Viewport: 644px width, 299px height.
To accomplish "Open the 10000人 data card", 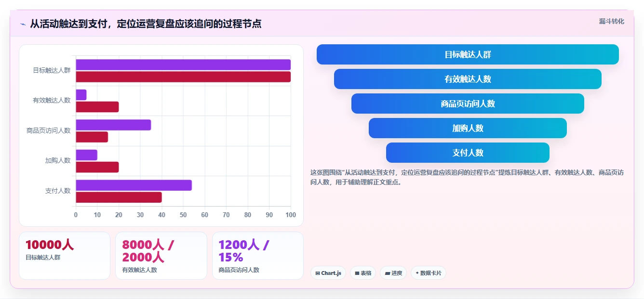I will (x=65, y=255).
